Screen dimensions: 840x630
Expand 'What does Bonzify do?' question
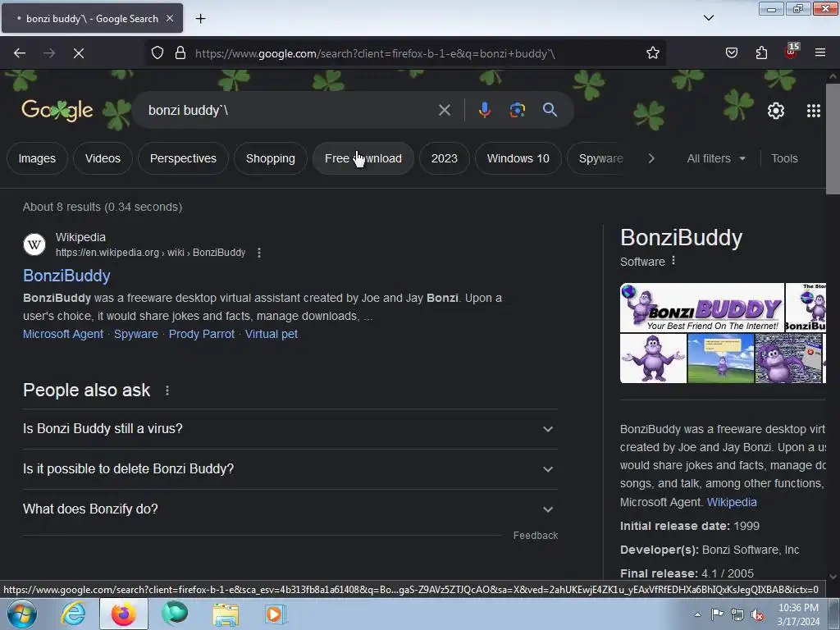click(x=290, y=509)
